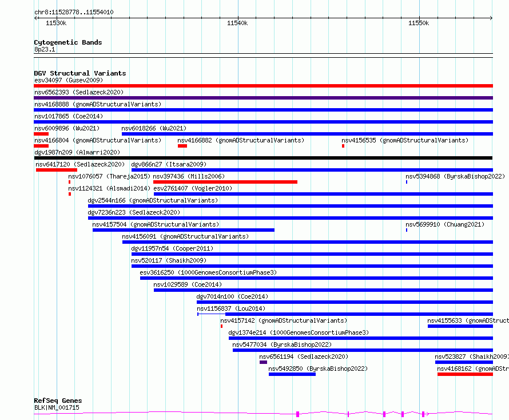Screen dimensions: 509x420
Task: Open nsv5492850 (ByrskaBishop2022) label
Action: tap(318, 369)
